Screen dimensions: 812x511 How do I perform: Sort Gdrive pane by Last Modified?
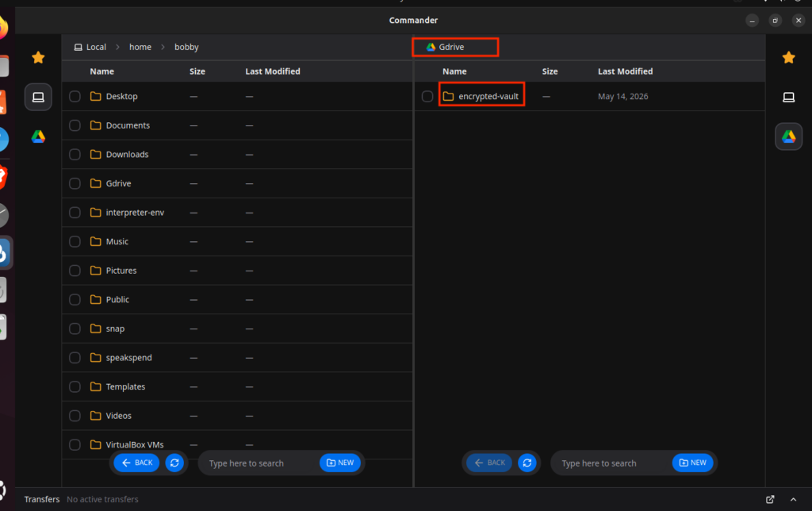point(626,71)
